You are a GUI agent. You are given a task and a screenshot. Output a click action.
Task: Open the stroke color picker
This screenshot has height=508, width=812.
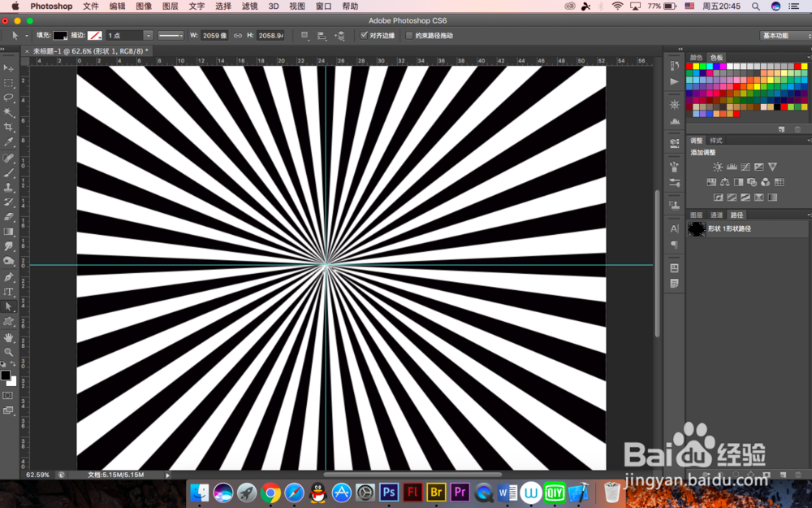(x=94, y=35)
